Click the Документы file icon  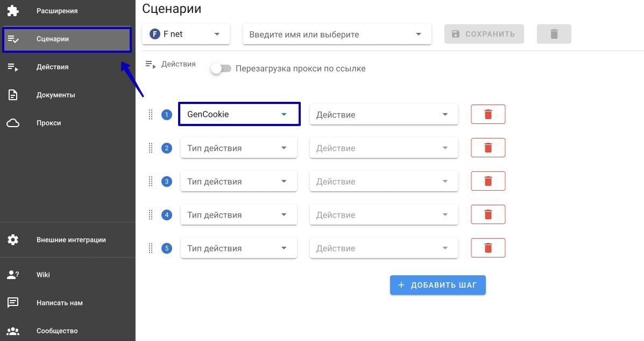click(x=13, y=95)
